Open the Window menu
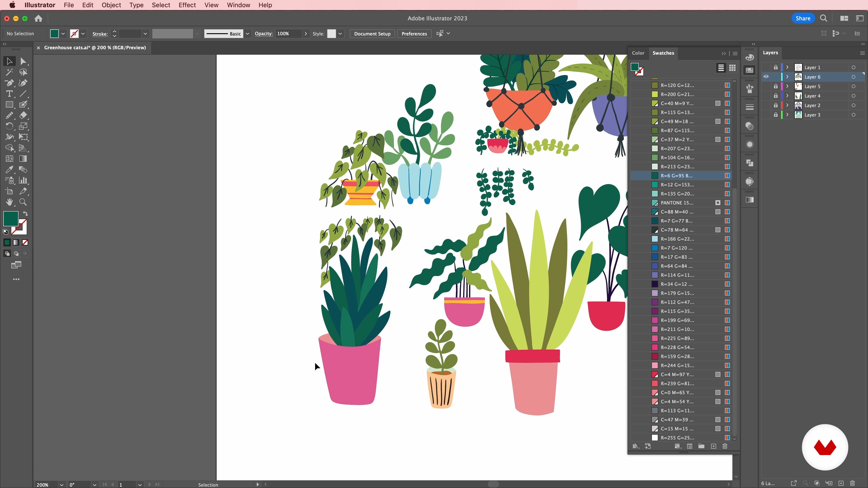 point(238,5)
